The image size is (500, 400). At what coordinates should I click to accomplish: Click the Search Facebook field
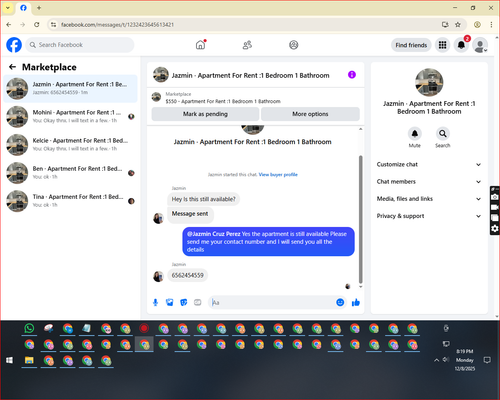click(x=80, y=45)
